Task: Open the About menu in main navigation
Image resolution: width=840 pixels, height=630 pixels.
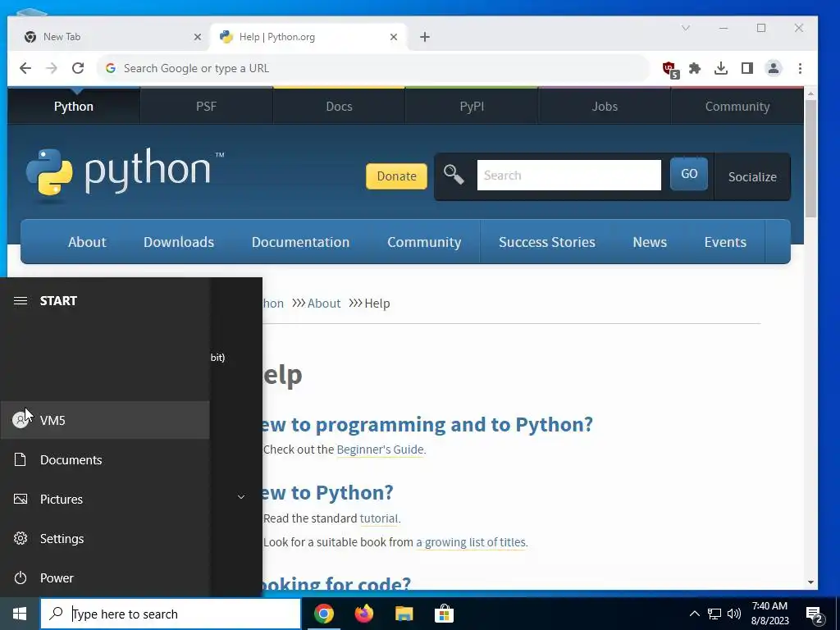Action: point(87,242)
